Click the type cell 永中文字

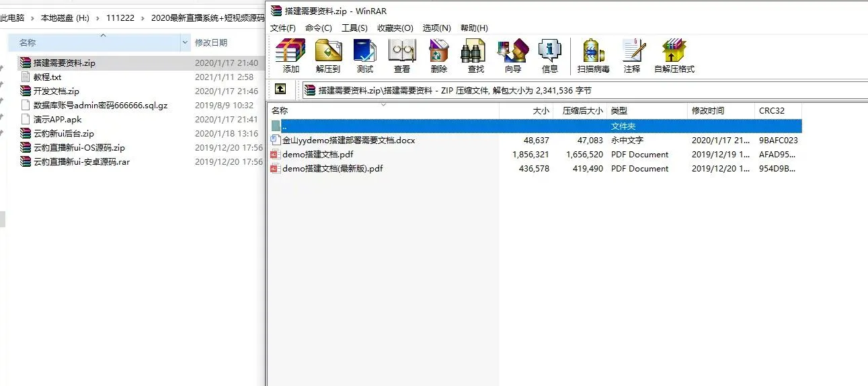point(627,140)
